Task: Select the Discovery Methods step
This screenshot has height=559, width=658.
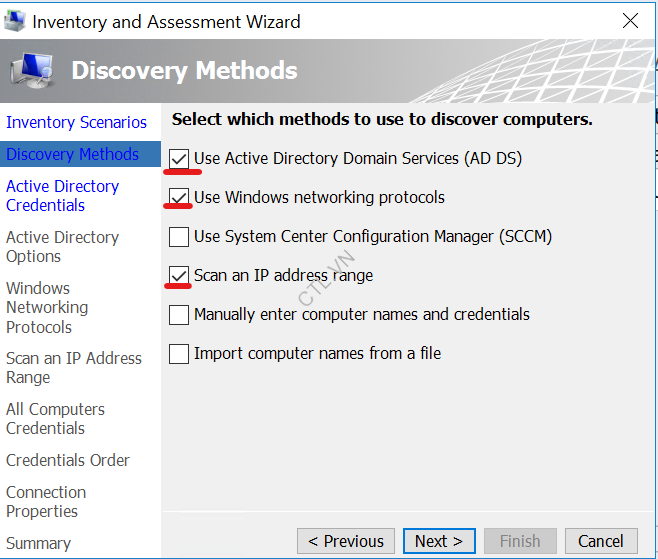Action: click(x=80, y=154)
